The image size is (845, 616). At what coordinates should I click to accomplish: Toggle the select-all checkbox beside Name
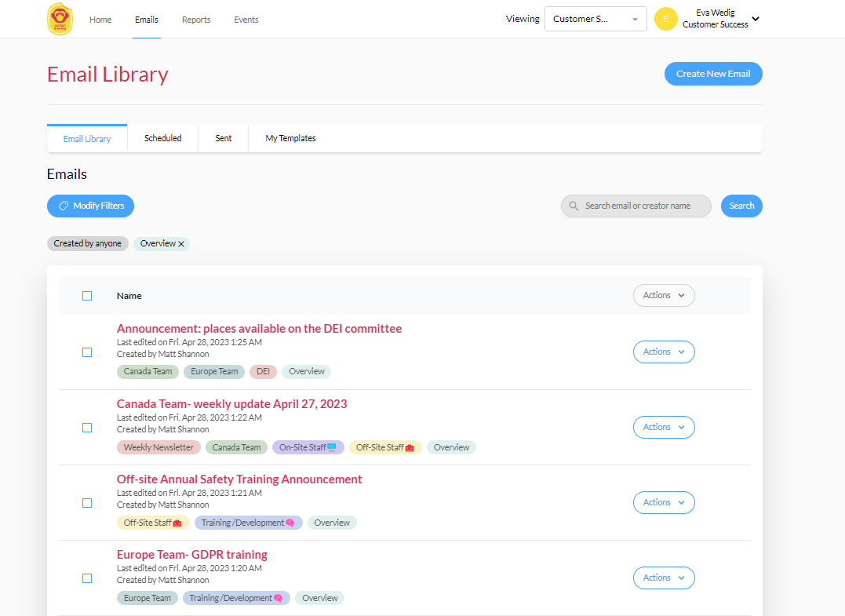pos(87,296)
